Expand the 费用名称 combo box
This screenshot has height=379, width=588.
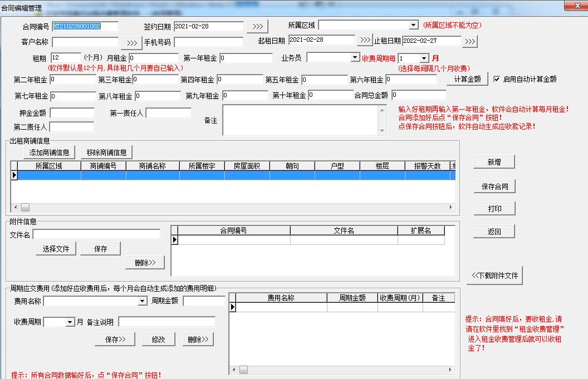coord(143,301)
